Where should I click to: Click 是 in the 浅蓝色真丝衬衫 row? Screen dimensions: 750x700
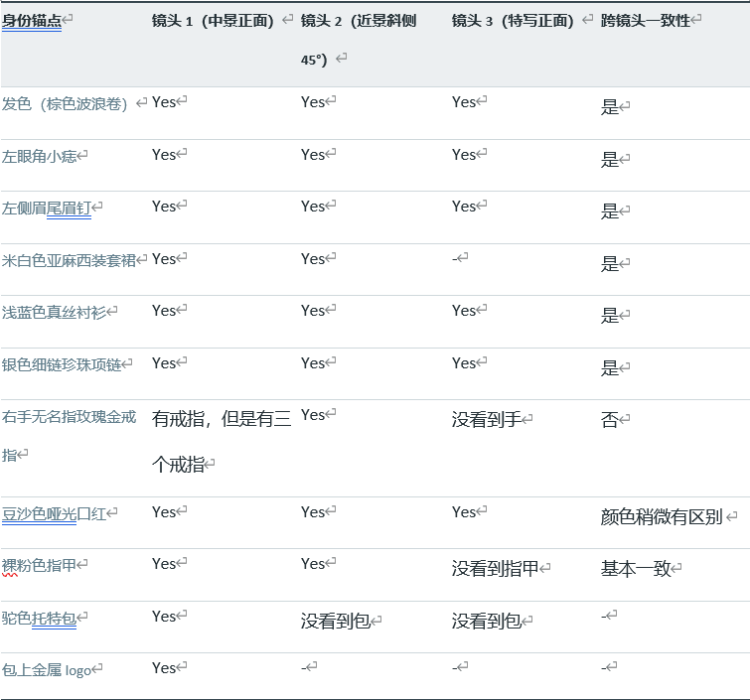coord(610,315)
